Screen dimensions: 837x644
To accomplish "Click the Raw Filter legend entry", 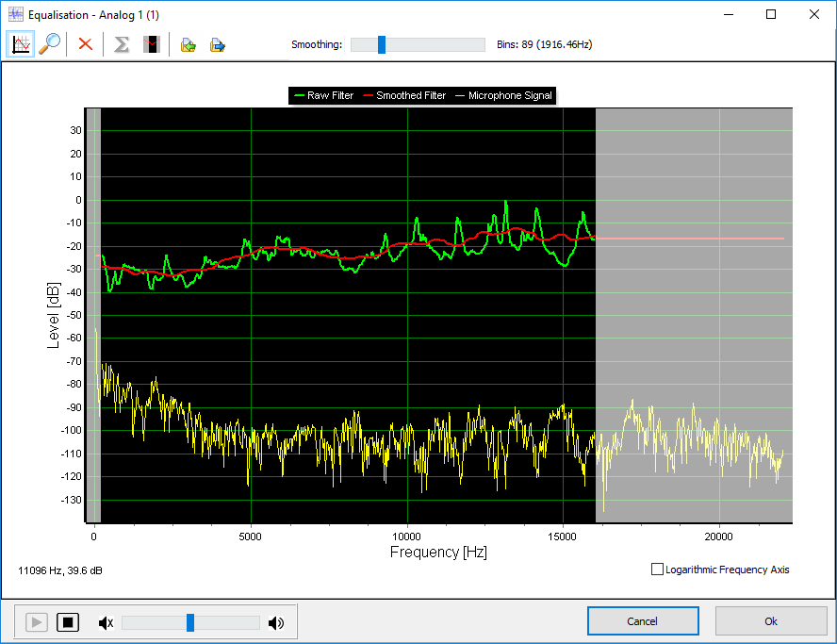I will 323,95.
